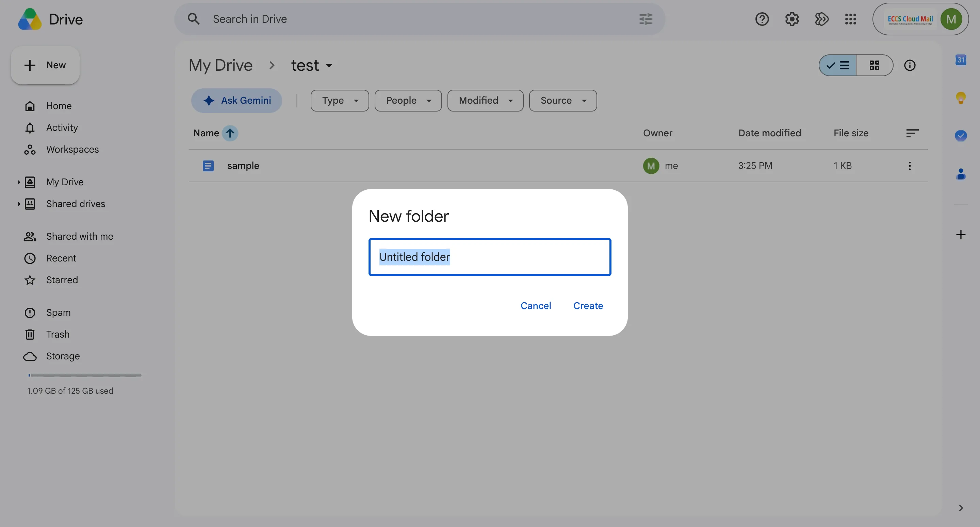This screenshot has width=980, height=527.
Task: Click the New button
Action: point(45,65)
